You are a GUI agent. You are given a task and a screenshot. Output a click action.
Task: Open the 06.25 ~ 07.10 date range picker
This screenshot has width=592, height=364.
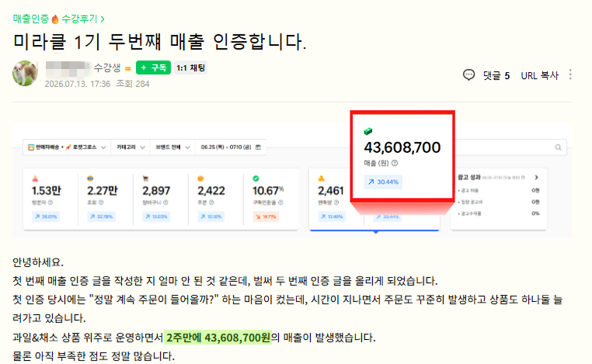point(231,147)
